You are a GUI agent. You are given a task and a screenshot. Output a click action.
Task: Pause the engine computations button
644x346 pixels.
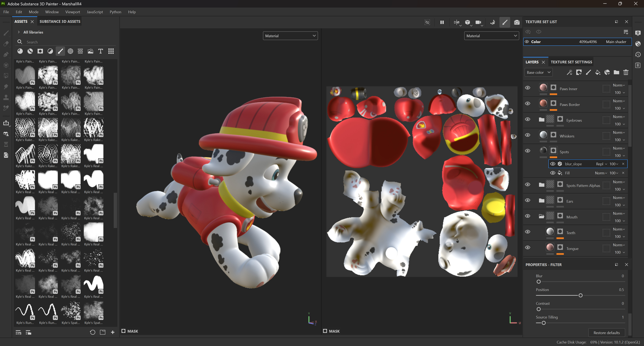tap(442, 22)
